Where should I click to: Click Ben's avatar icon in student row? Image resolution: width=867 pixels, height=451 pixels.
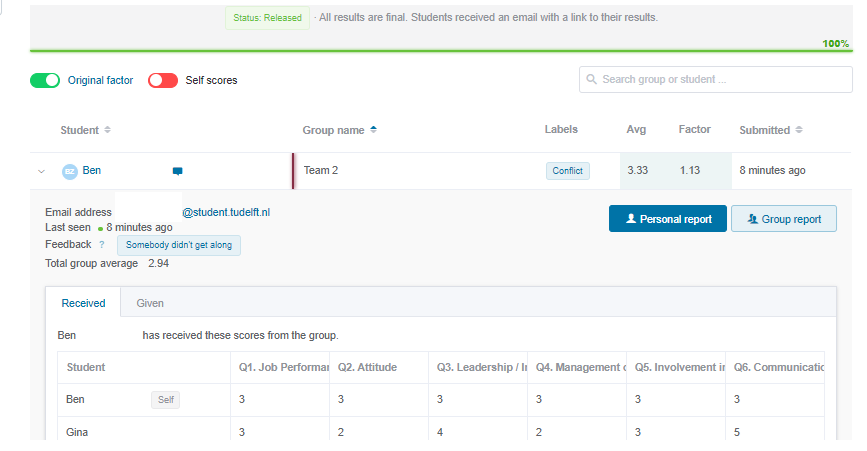click(70, 171)
